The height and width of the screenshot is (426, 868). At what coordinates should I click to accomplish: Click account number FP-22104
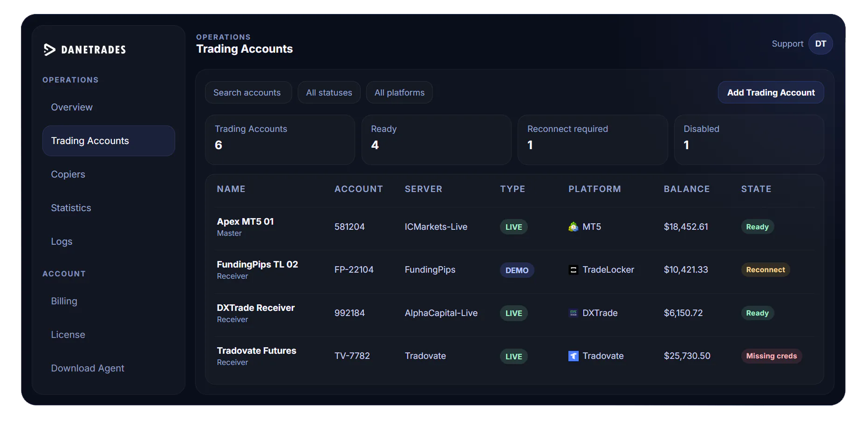point(354,270)
